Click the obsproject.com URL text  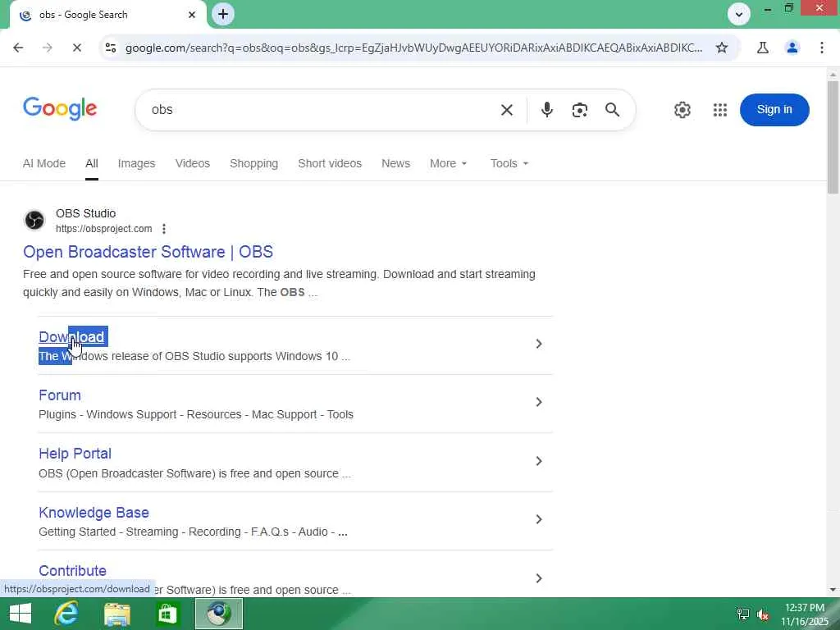pos(104,229)
